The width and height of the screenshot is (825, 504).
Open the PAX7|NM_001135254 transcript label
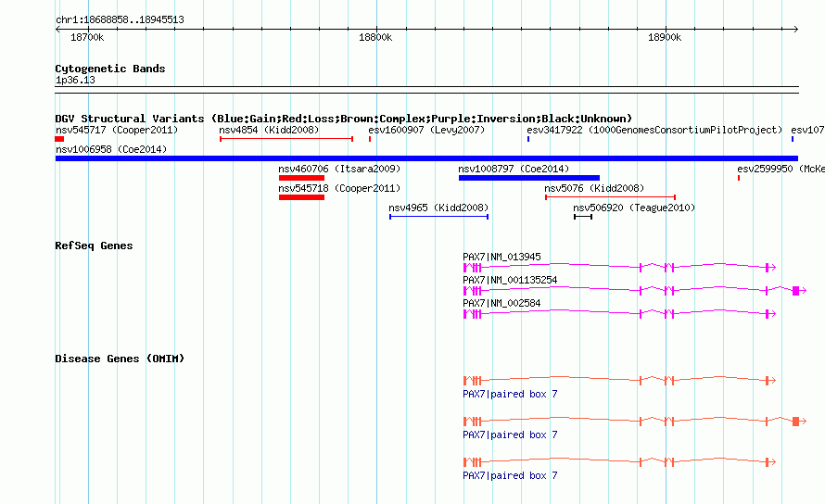(510, 280)
